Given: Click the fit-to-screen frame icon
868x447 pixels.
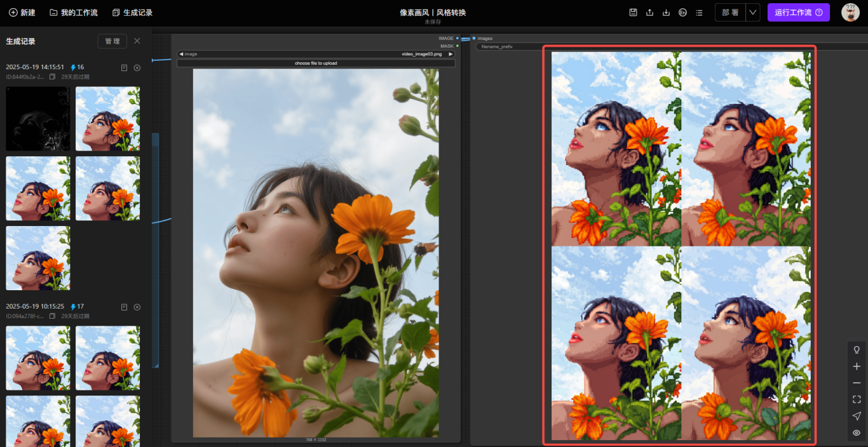Looking at the screenshot, I should 857,399.
